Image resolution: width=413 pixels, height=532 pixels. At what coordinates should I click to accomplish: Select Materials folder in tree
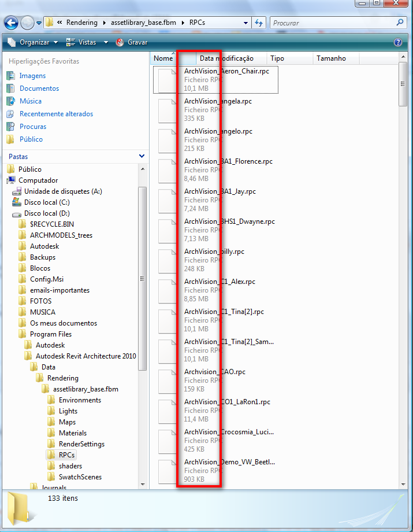click(x=73, y=433)
